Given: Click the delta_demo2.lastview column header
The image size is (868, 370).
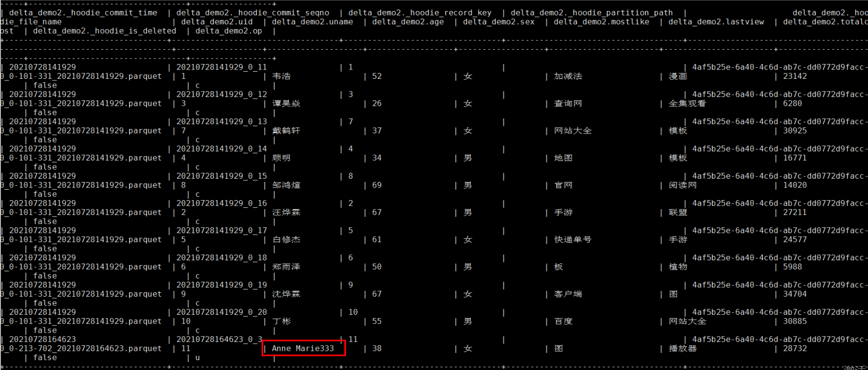Looking at the screenshot, I should 716,22.
